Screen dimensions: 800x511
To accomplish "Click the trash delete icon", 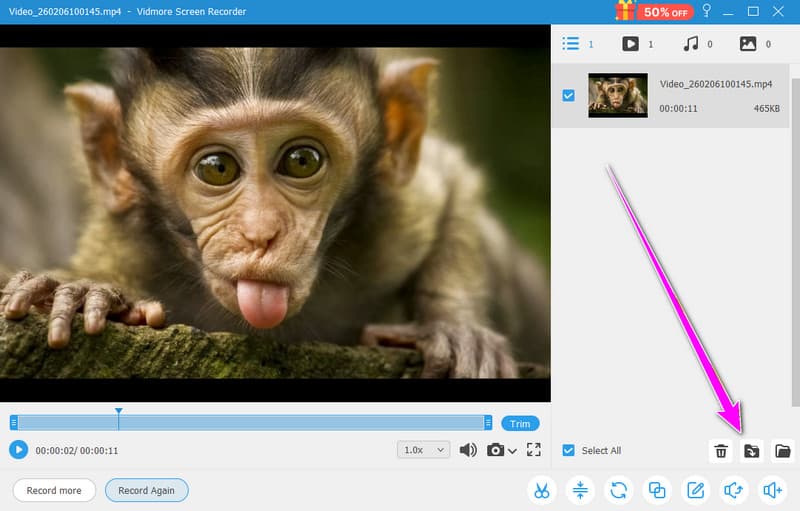I will pyautogui.click(x=720, y=451).
